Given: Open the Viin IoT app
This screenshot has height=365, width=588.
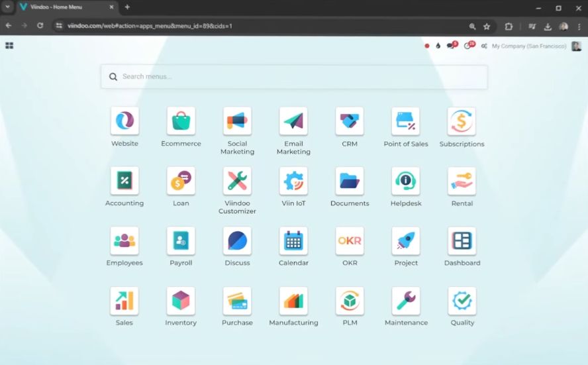Looking at the screenshot, I should 293,180.
